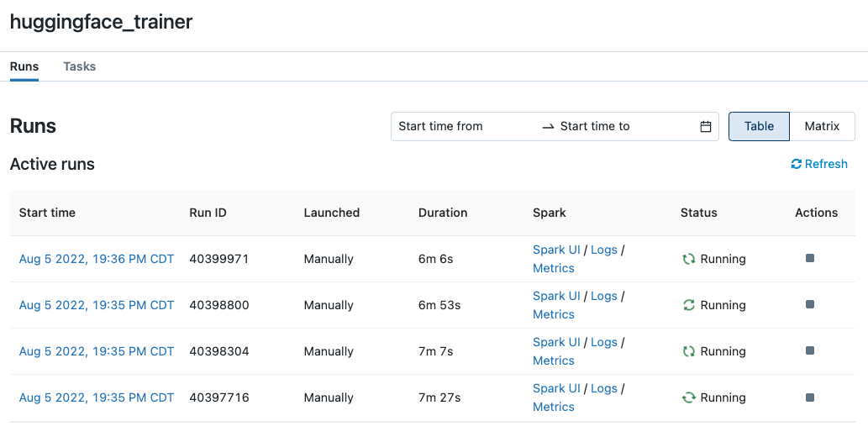Switch to the Tasks tab
The image size is (868, 437).
click(x=79, y=66)
